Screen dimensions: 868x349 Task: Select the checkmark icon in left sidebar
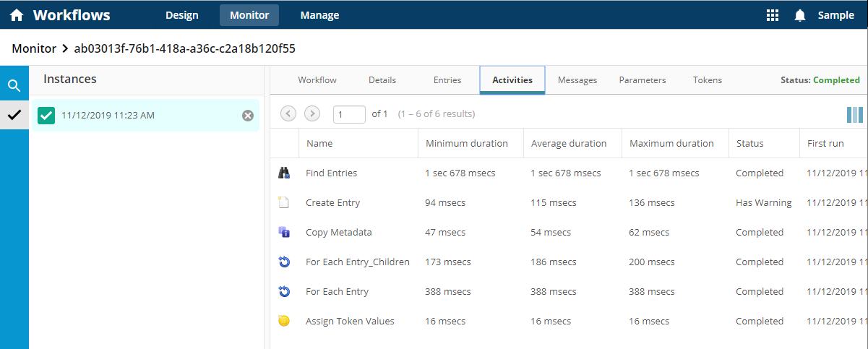tap(14, 114)
